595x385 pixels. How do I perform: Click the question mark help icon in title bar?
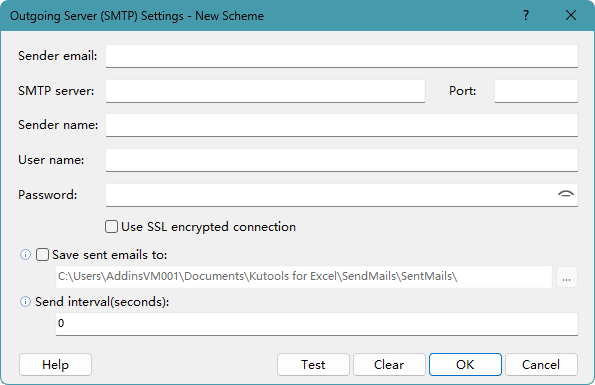pos(526,15)
